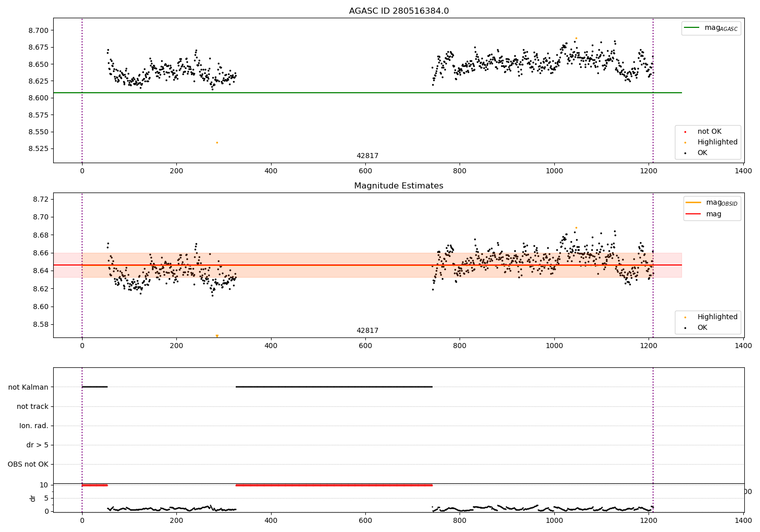This screenshot has width=760, height=532.
Task: Click the orange highlighted point near 8.69 in top plot
Action: click(576, 38)
